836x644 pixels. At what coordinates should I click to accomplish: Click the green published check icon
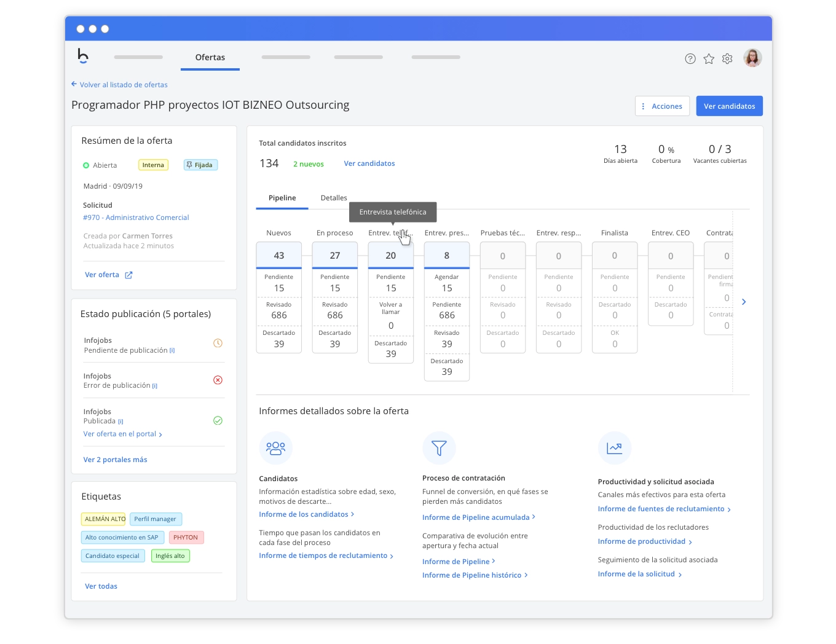point(218,420)
